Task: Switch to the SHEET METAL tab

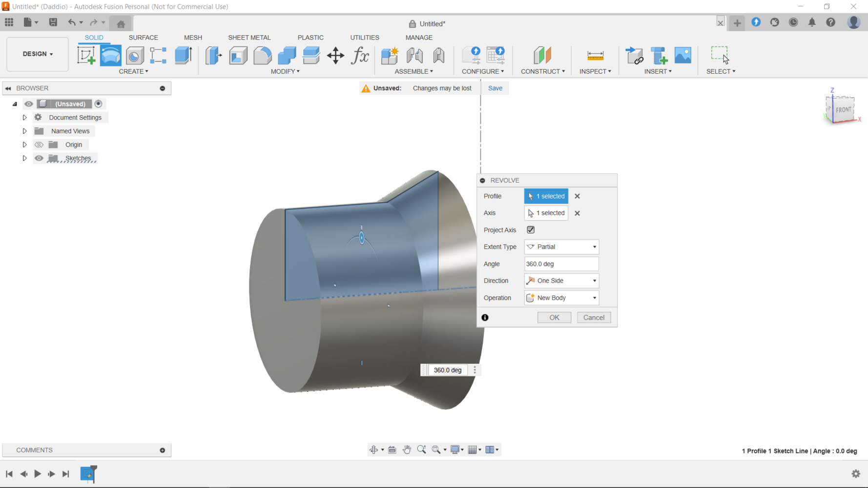Action: click(x=249, y=38)
